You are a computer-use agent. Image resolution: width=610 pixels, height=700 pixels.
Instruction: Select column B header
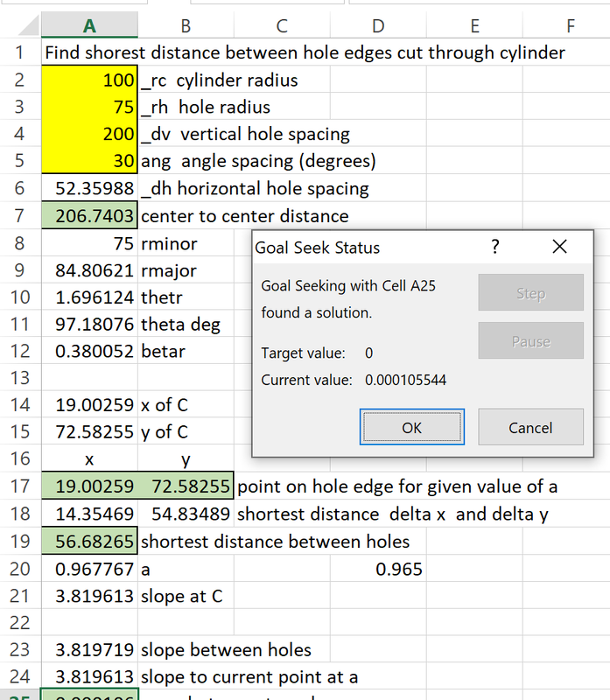[186, 26]
